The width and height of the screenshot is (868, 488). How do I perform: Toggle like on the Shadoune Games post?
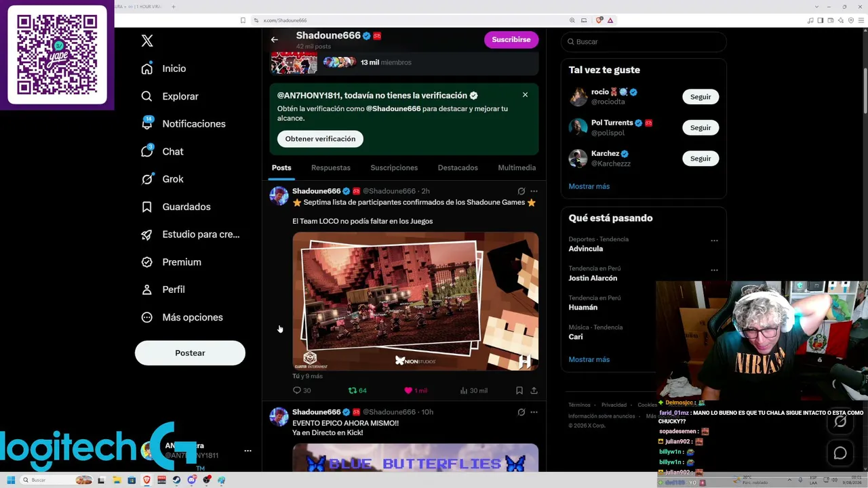click(416, 390)
